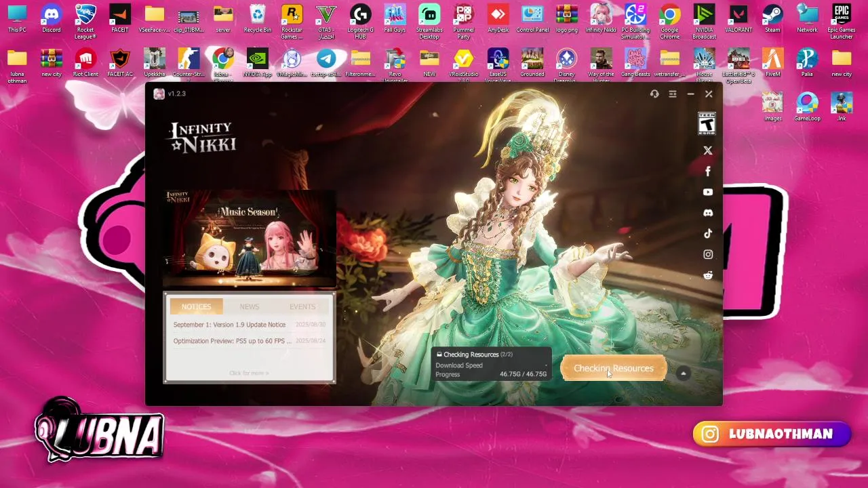Click the v1.2.3 version label
868x488 pixels.
[176, 94]
